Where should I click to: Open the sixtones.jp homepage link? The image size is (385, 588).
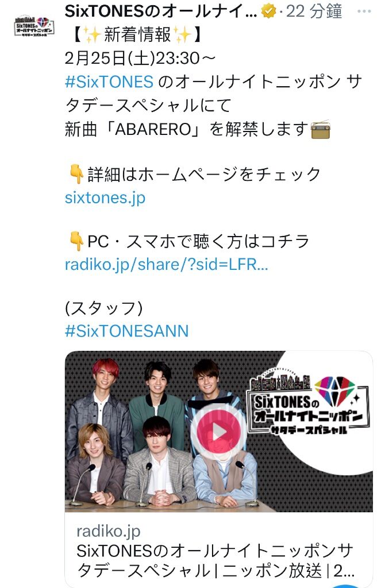pyautogui.click(x=105, y=198)
